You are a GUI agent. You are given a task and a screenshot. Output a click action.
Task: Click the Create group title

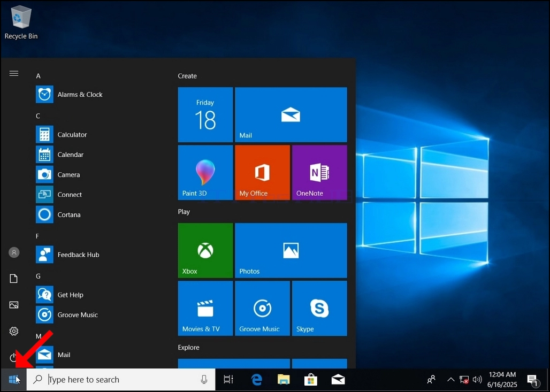(187, 76)
